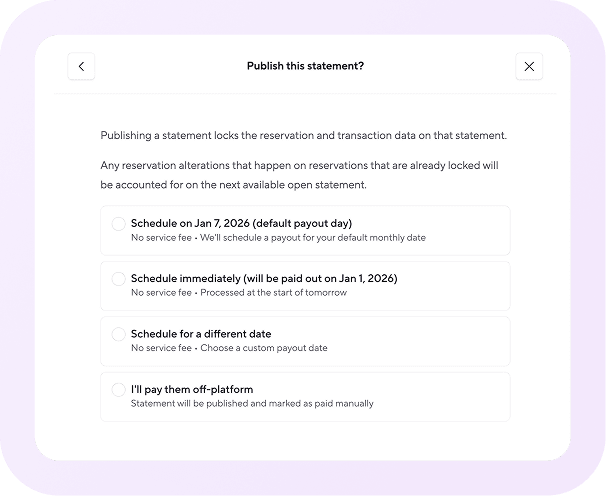Click the divider line beneath the dialog header
The width and height of the screenshot is (606, 496).
pyautogui.click(x=305, y=94)
